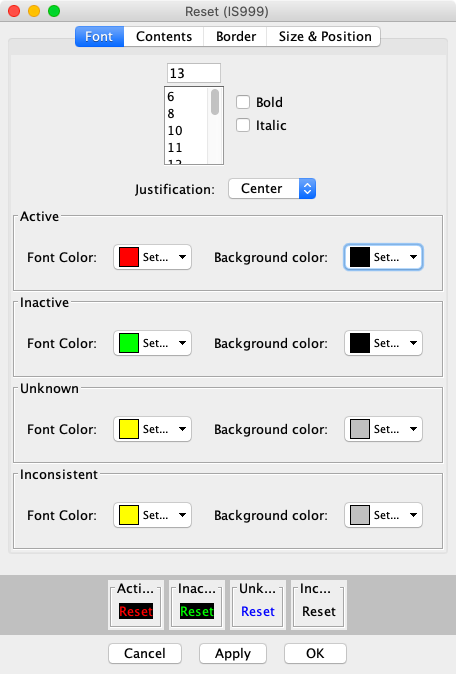Viewport: 456px width, 674px height.
Task: Enable the Italic checkbox
Action: pyautogui.click(x=243, y=126)
